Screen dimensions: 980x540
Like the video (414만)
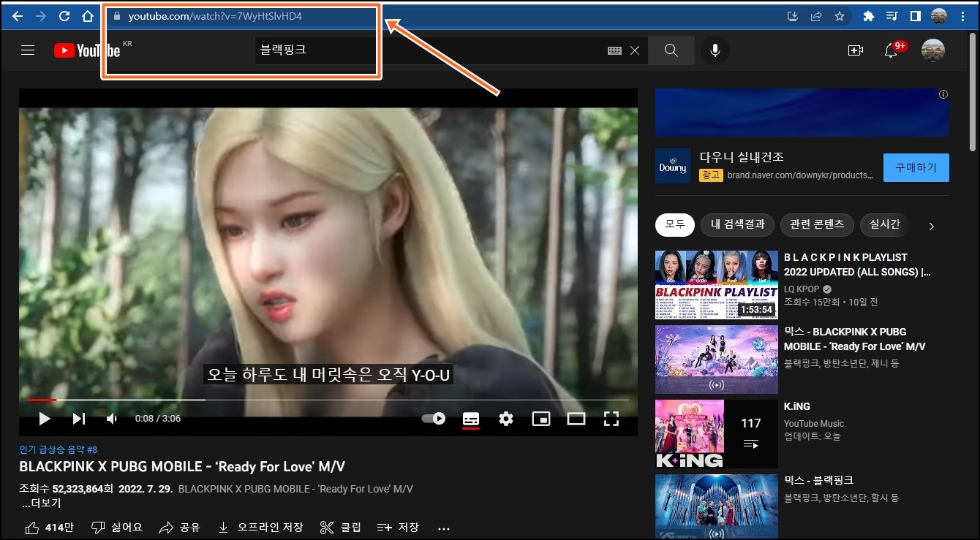tap(49, 528)
